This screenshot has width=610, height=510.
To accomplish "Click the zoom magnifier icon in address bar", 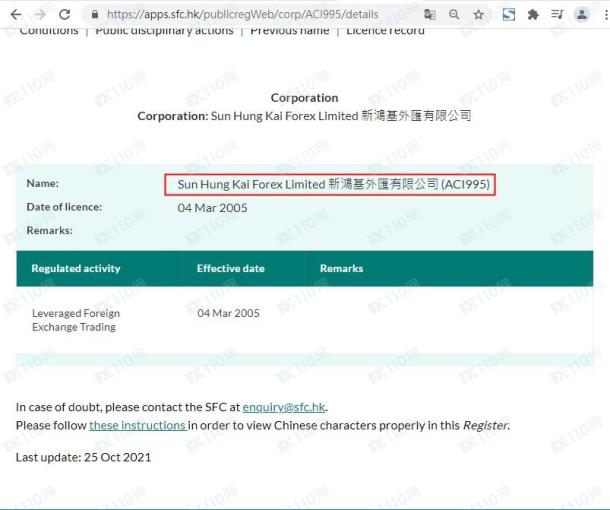I will [x=454, y=15].
